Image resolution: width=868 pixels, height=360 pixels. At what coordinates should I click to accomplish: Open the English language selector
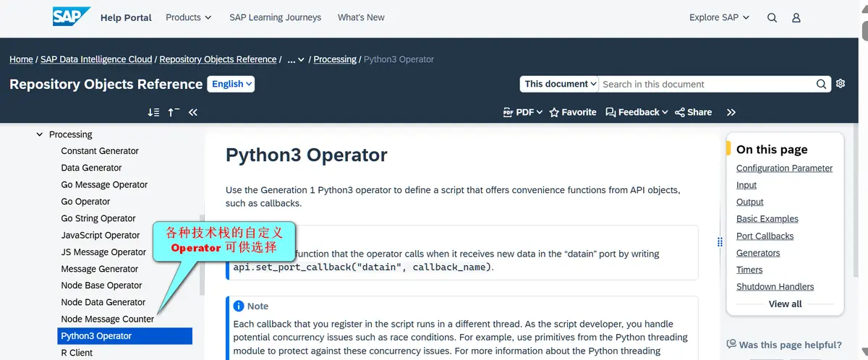pos(231,84)
